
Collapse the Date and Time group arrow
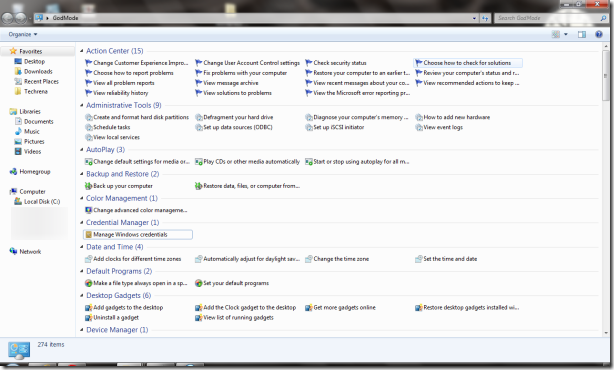(x=82, y=247)
